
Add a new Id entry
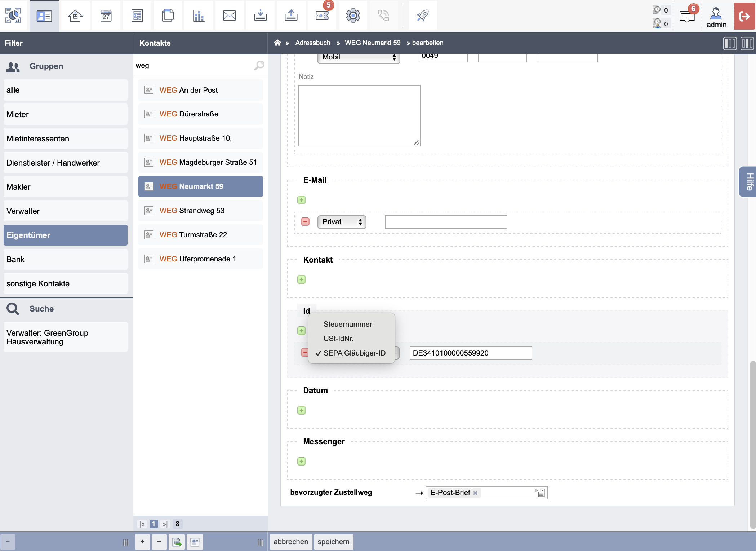pos(302,331)
